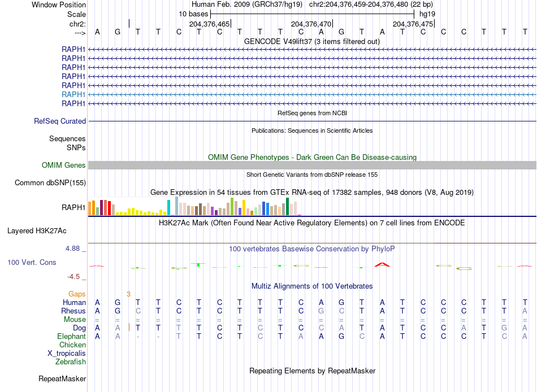
Task: Click the dark green bar in the GTEx chart
Action: tap(288, 206)
